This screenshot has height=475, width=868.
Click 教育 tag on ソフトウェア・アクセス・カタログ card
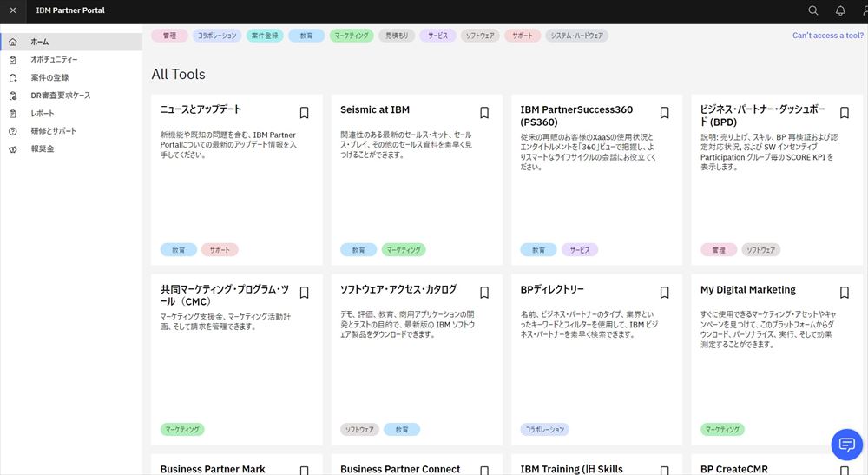[x=402, y=430]
